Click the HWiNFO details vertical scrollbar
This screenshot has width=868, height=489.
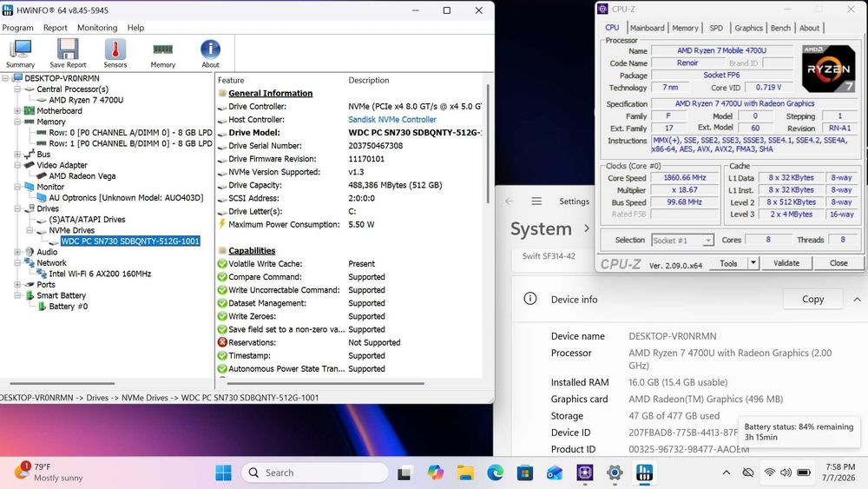pos(488,144)
